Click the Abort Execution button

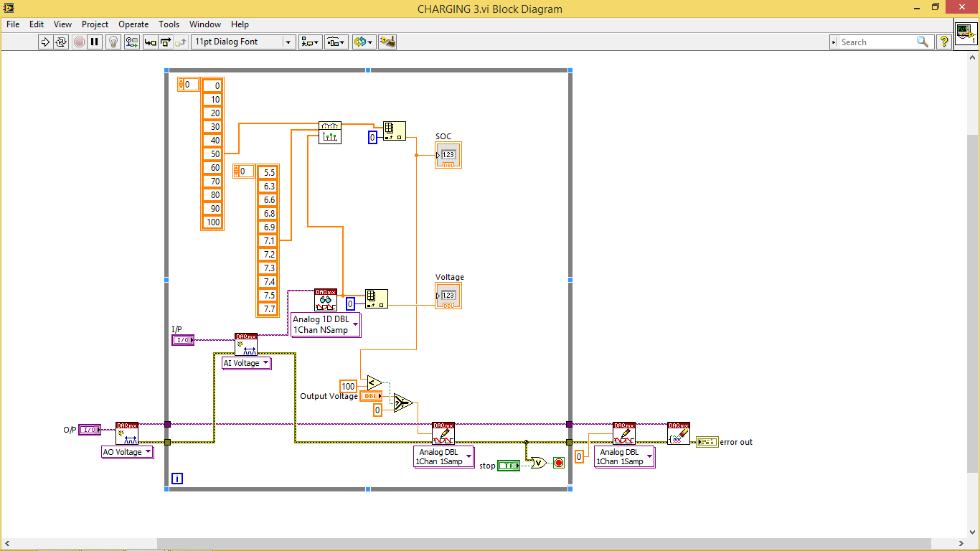click(x=79, y=42)
